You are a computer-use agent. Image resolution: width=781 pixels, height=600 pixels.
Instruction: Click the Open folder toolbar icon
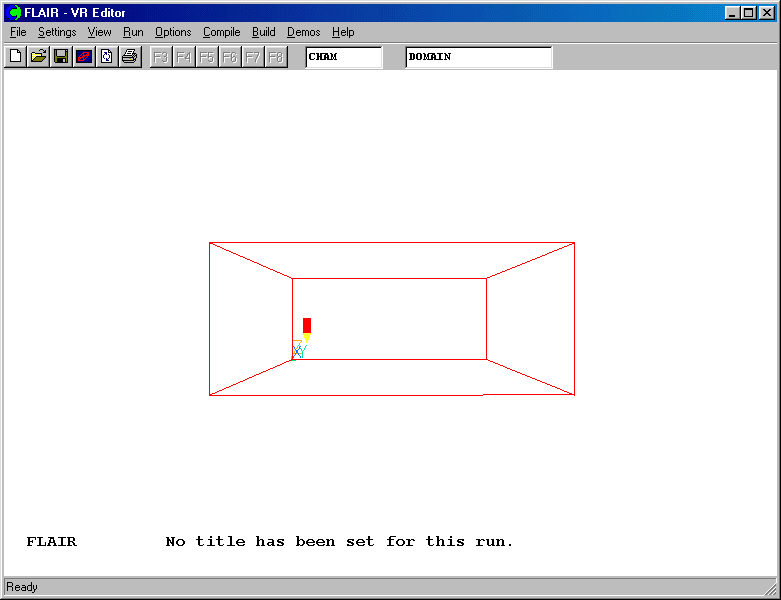38,57
